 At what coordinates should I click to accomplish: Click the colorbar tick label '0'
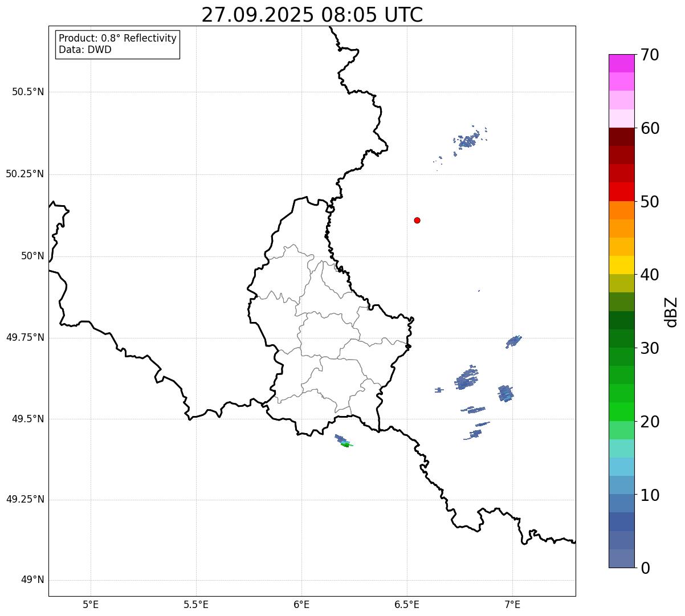pos(645,568)
